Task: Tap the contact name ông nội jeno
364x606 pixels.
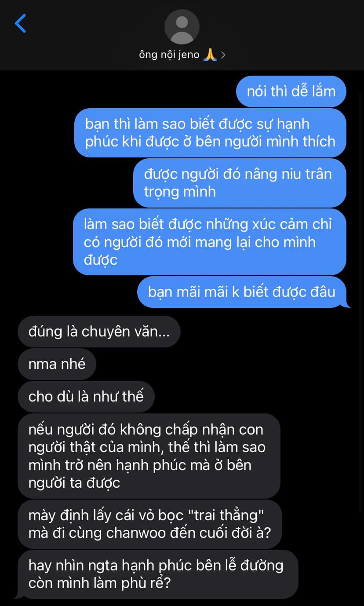Action: (x=169, y=55)
